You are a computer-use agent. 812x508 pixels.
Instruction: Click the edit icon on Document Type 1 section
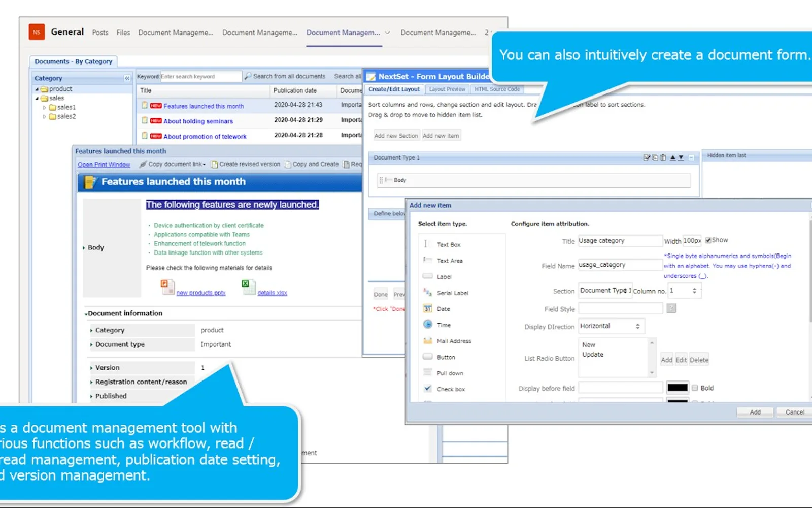(647, 157)
